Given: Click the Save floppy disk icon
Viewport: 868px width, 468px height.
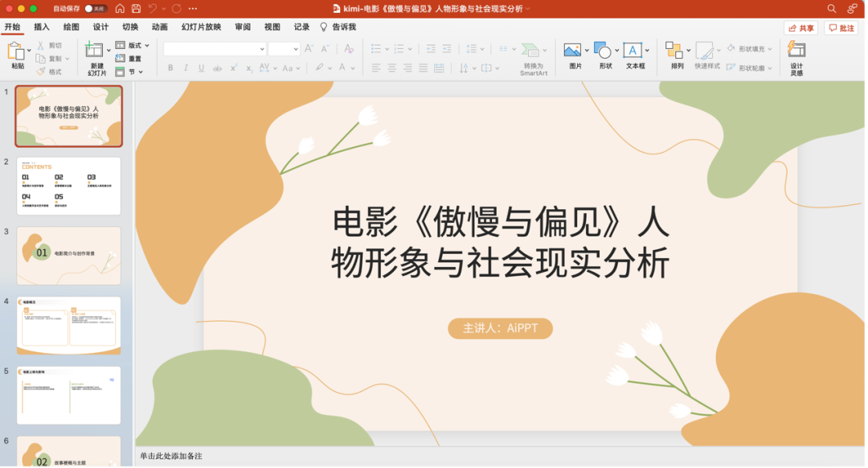Looking at the screenshot, I should [136, 8].
